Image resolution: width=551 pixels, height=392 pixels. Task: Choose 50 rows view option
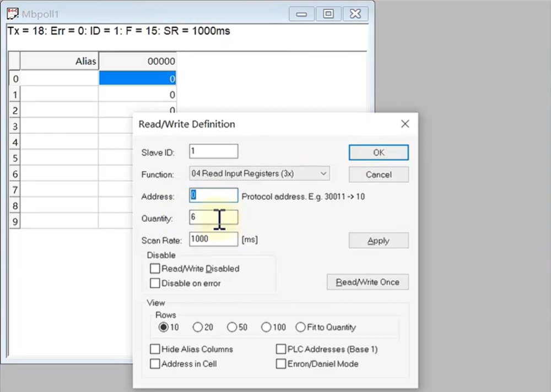click(232, 327)
